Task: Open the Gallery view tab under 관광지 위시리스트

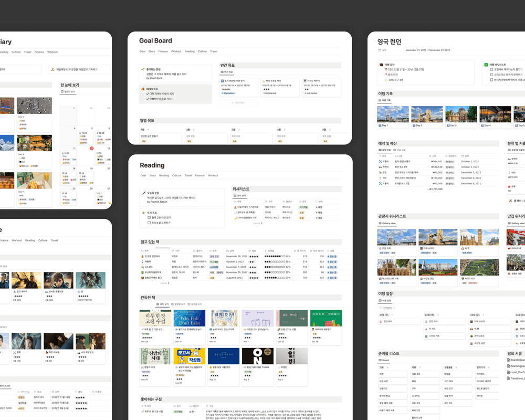Action: 387,223
